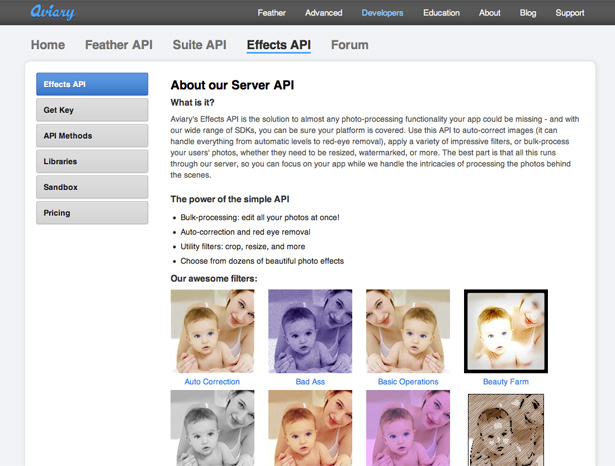
Task: Open the Get Key sidebar button
Action: point(92,110)
